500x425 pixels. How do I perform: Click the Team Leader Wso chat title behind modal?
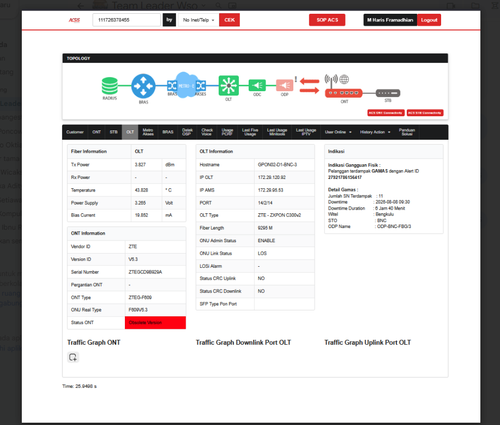[155, 5]
